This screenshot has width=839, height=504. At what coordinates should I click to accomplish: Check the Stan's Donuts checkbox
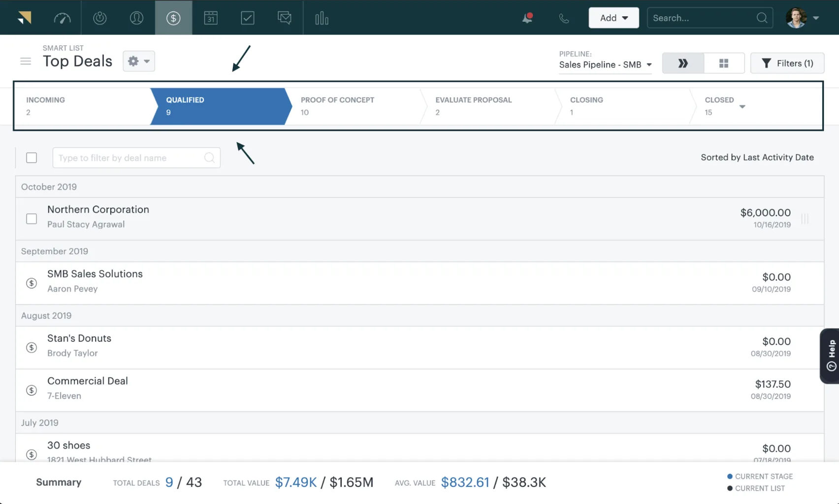[32, 347]
